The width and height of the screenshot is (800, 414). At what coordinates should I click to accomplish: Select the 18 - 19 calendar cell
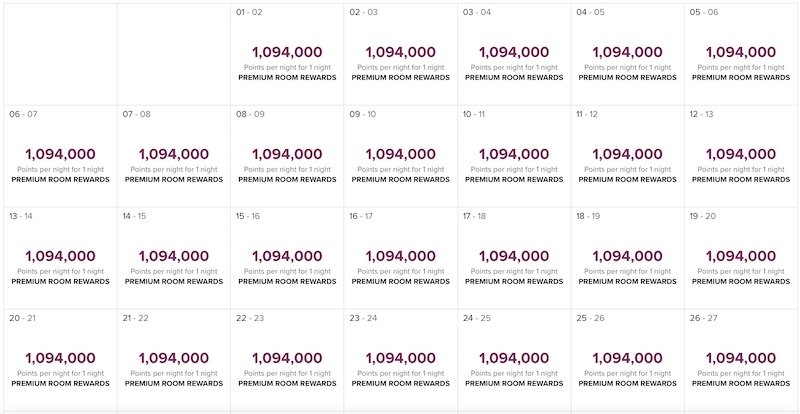(628, 258)
